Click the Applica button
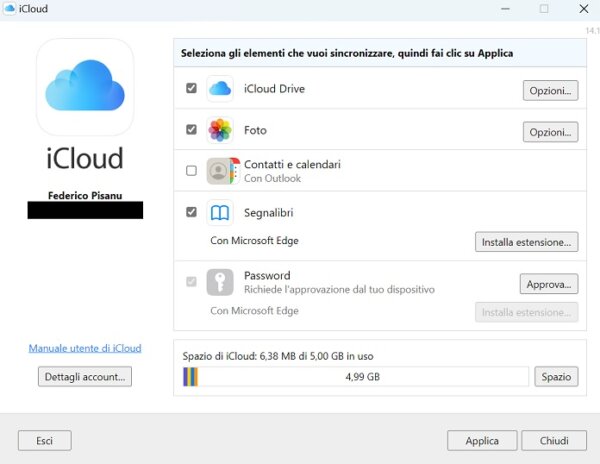The height and width of the screenshot is (464, 600). [482, 441]
